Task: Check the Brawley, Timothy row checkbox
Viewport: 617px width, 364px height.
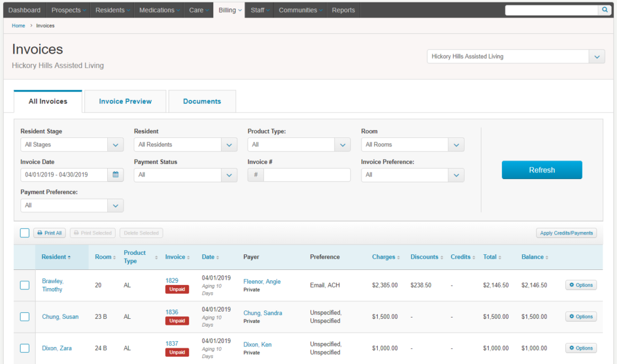Action: pos(25,285)
